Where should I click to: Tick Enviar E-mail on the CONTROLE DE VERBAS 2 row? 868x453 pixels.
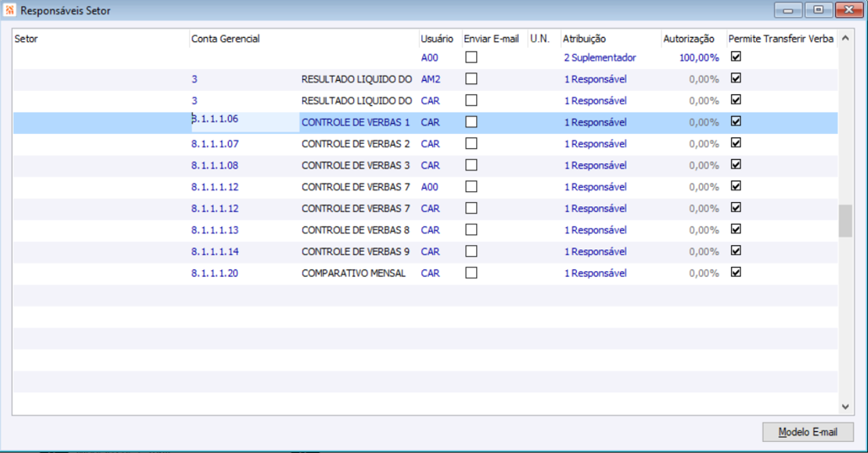[x=471, y=144]
